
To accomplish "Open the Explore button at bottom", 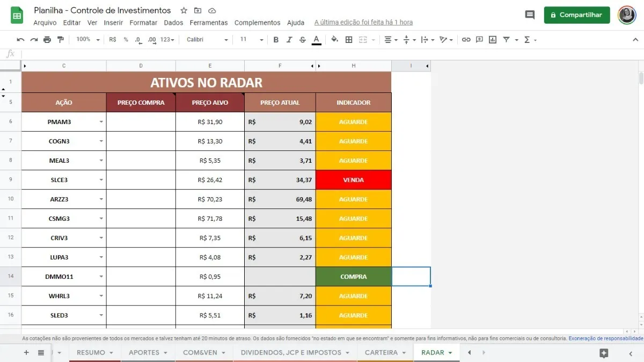I will (x=604, y=353).
